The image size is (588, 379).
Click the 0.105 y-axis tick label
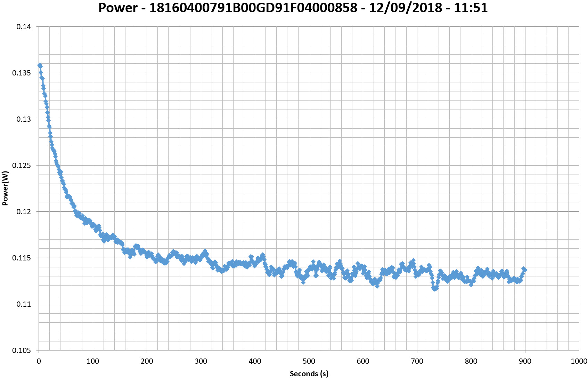pos(22,350)
